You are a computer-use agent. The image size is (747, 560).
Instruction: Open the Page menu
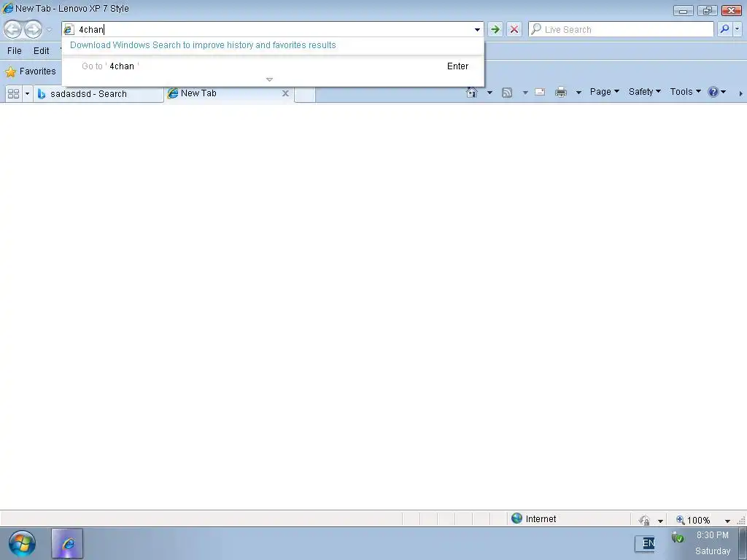coord(605,92)
